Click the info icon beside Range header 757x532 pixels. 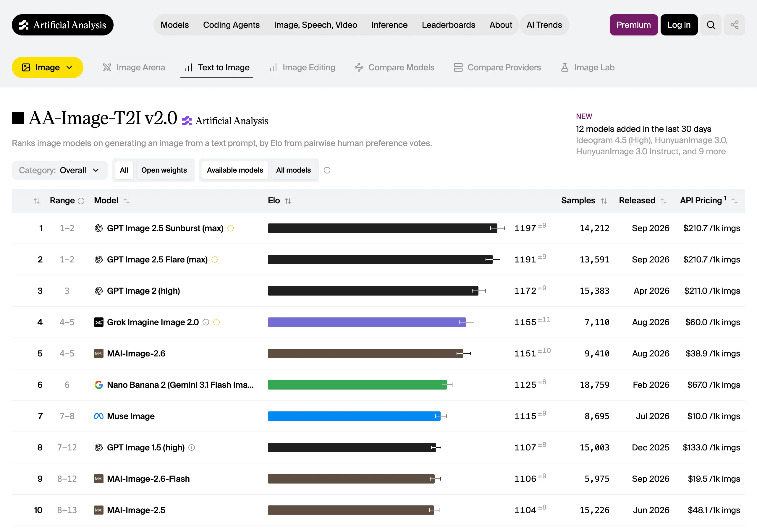(x=81, y=201)
